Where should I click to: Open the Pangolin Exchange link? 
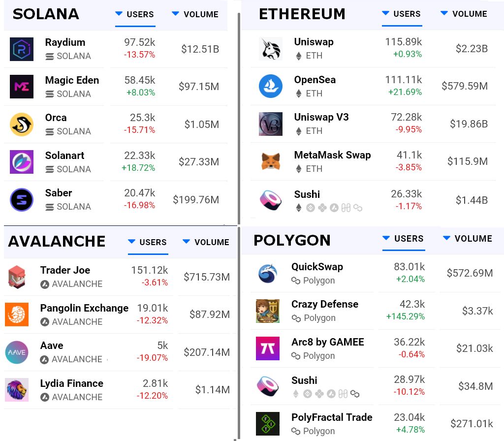click(x=84, y=308)
